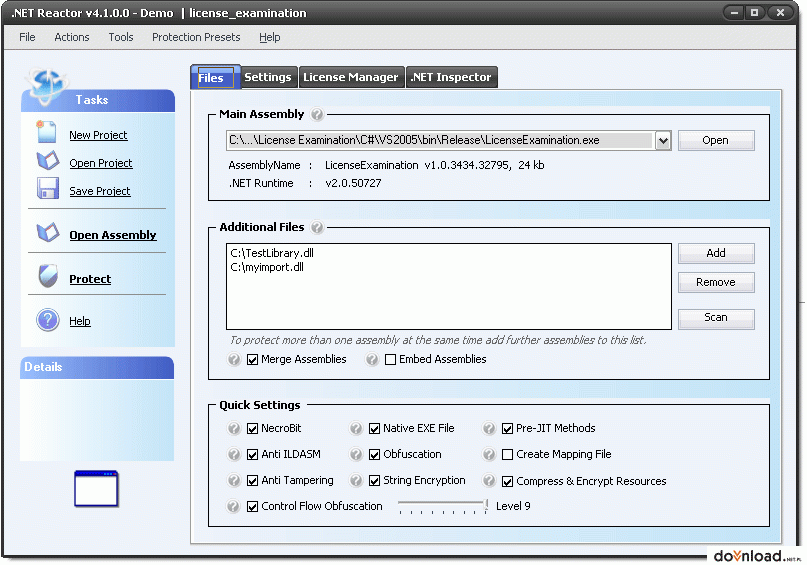The image size is (807, 565).
Task: Uncheck the NecroBit option
Action: point(252,429)
